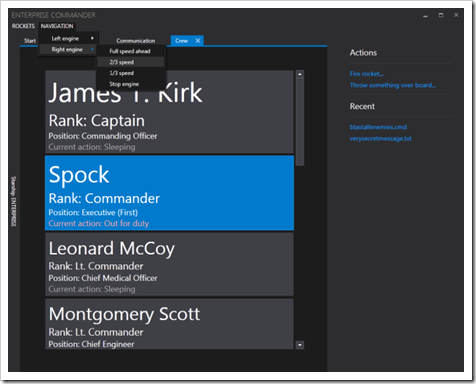Select the James T. Kirk crew card

[169, 112]
